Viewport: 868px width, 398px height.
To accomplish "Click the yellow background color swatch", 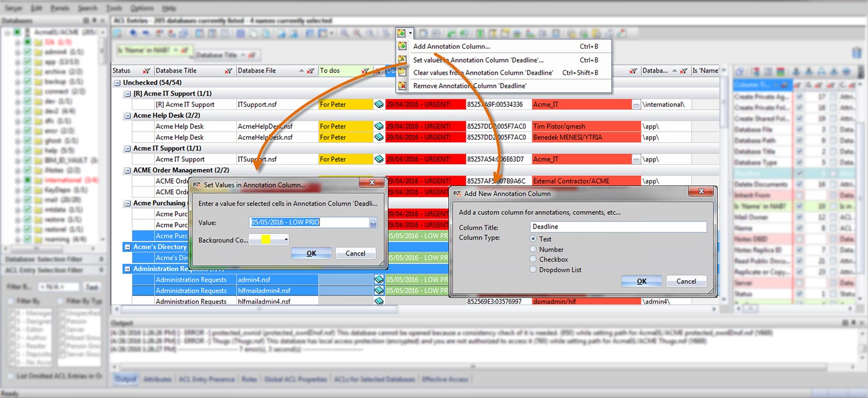I will click(266, 240).
